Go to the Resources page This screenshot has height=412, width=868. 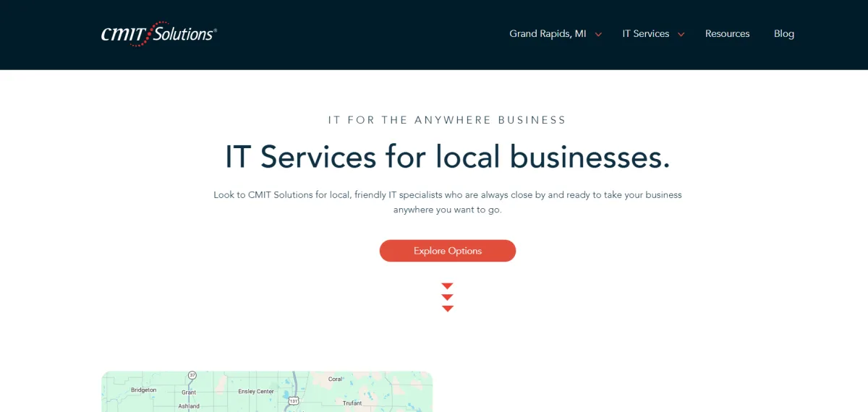click(727, 34)
